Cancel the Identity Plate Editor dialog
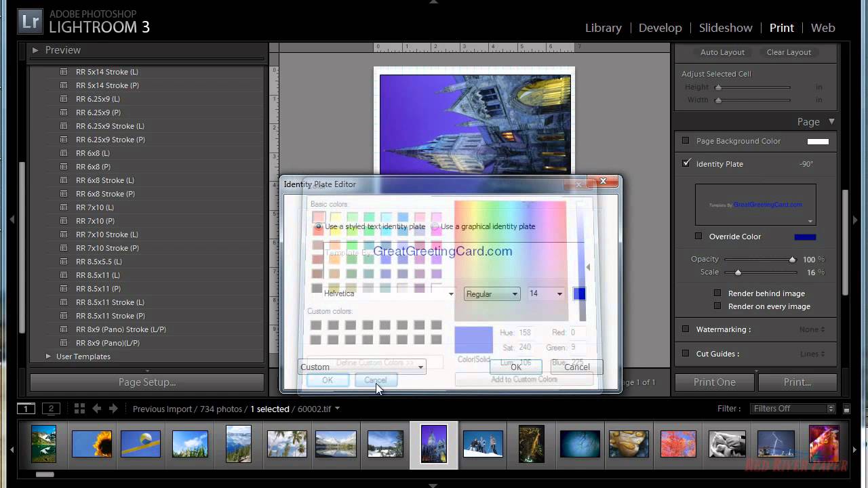 [577, 367]
